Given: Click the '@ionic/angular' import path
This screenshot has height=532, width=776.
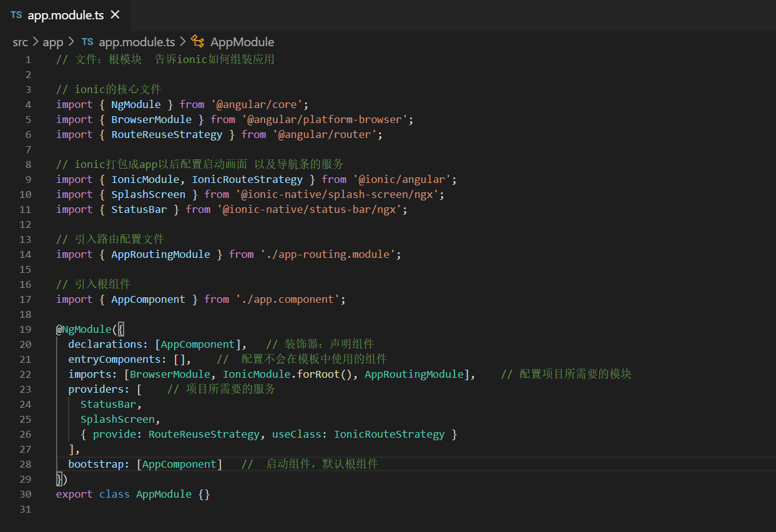Looking at the screenshot, I should pyautogui.click(x=401, y=179).
